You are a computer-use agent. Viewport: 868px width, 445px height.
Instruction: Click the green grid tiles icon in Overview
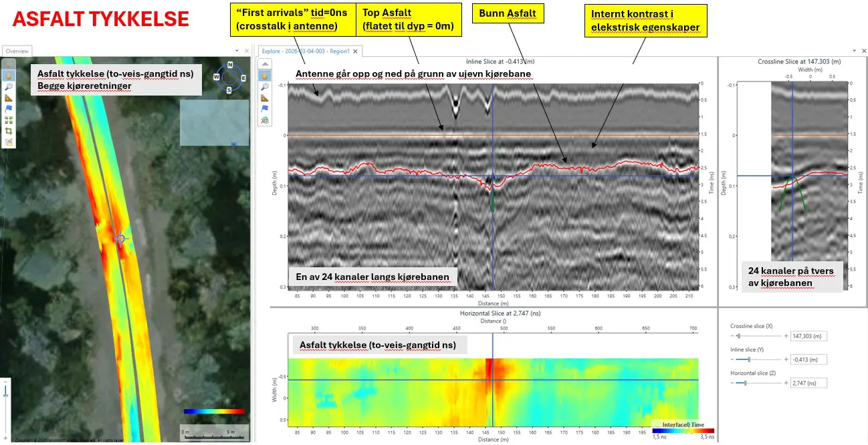pyautogui.click(x=9, y=120)
